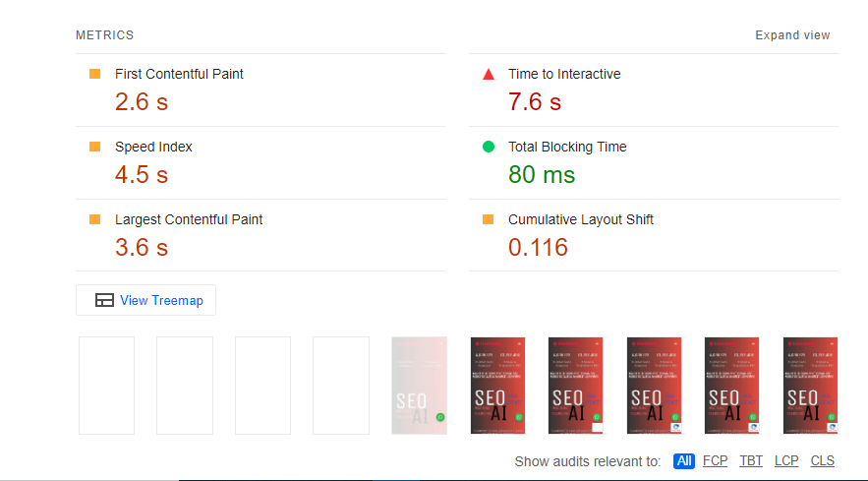Viewport: 868px width, 481px height.
Task: Click the Largest Contentful Paint label
Action: tap(189, 219)
